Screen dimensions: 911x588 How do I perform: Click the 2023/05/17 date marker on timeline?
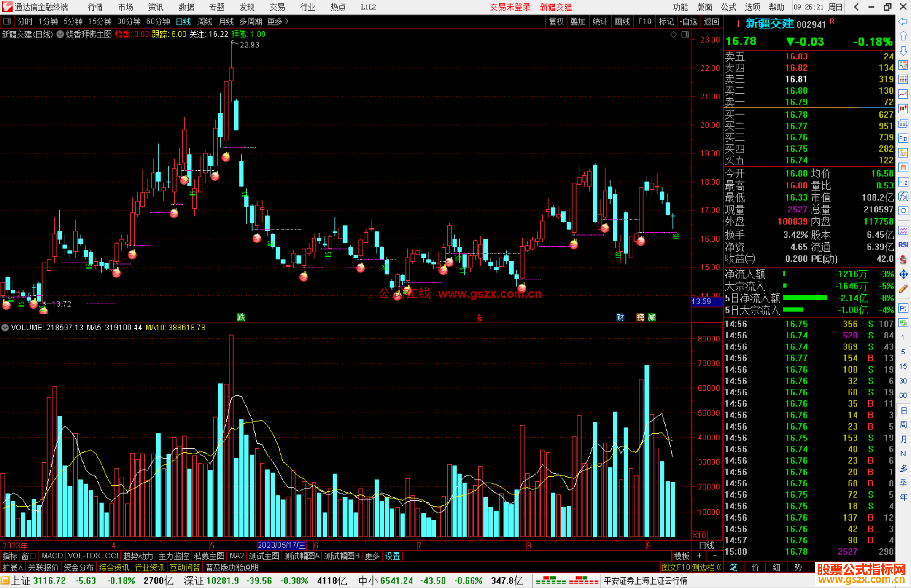pos(282,545)
